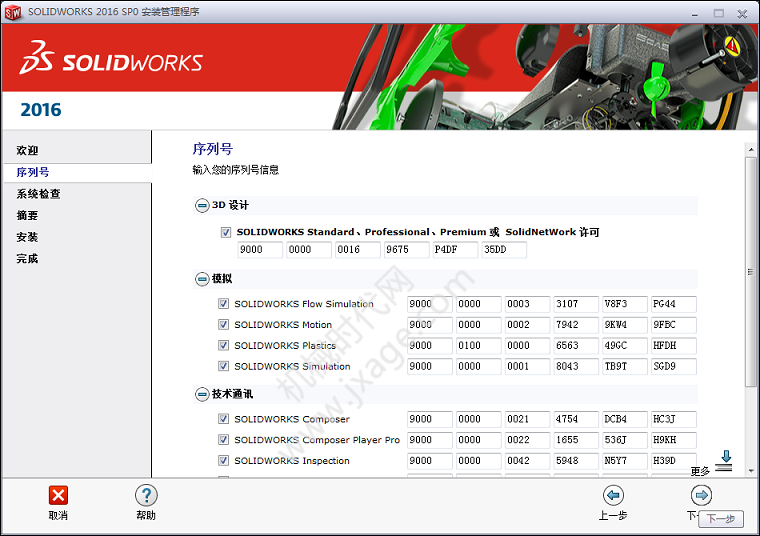Click the scrollbar down arrow
The image size is (760, 536).
pyautogui.click(x=751, y=471)
